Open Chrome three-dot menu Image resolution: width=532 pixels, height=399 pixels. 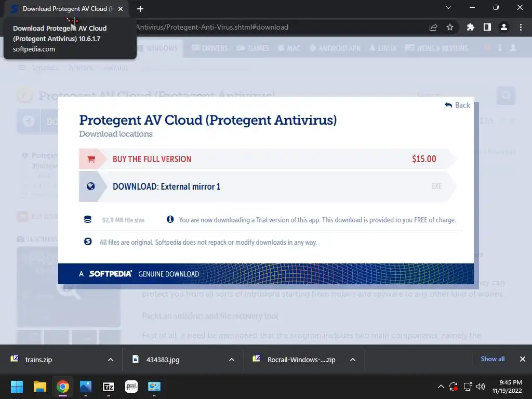tap(521, 27)
